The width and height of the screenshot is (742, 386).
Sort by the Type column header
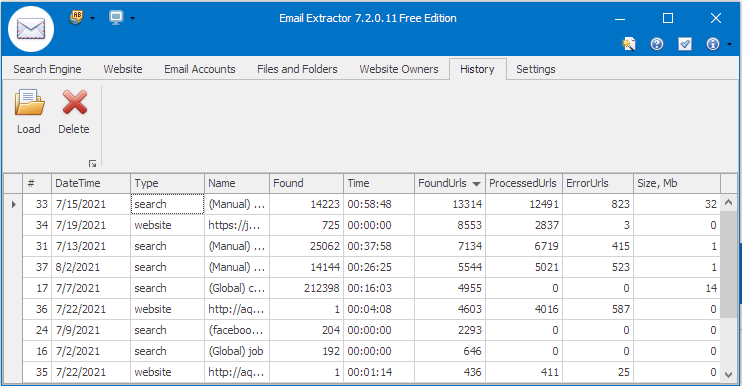[x=168, y=183]
